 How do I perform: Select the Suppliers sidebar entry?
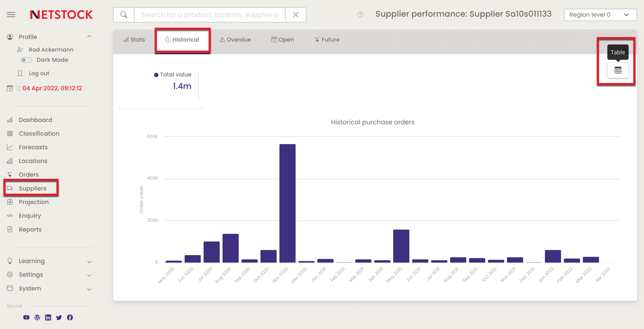(x=33, y=188)
